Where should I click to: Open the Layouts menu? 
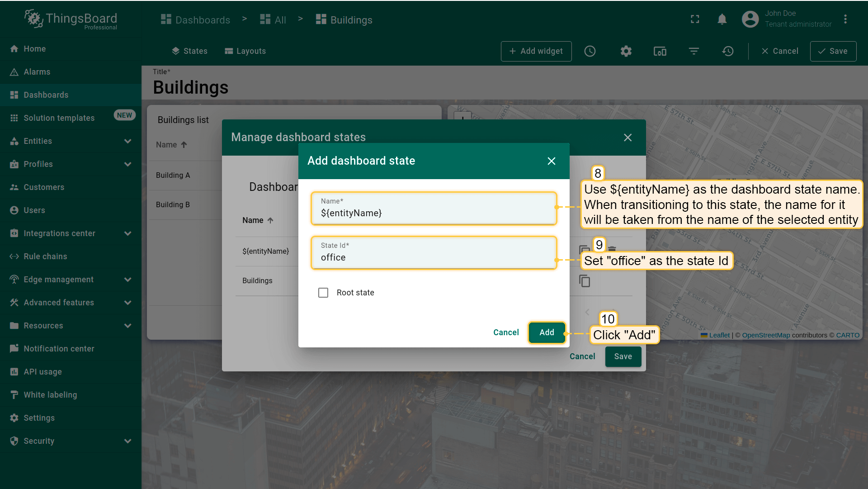click(245, 51)
